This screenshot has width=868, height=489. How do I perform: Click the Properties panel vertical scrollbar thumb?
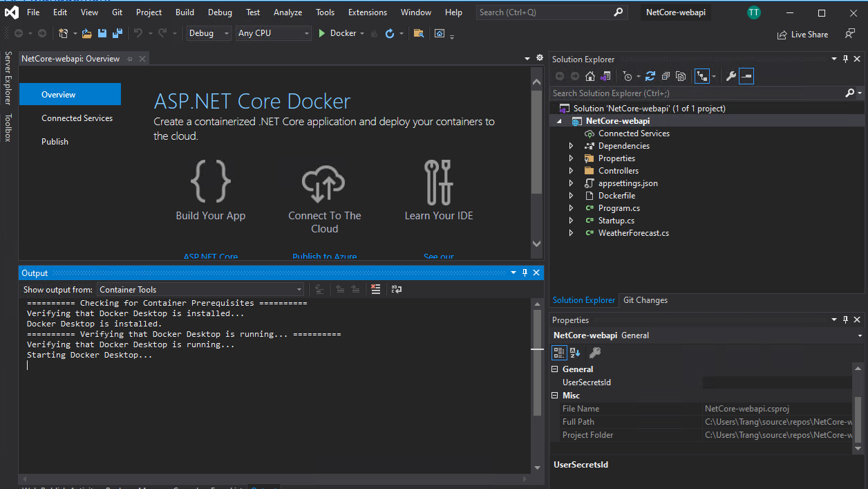click(858, 419)
